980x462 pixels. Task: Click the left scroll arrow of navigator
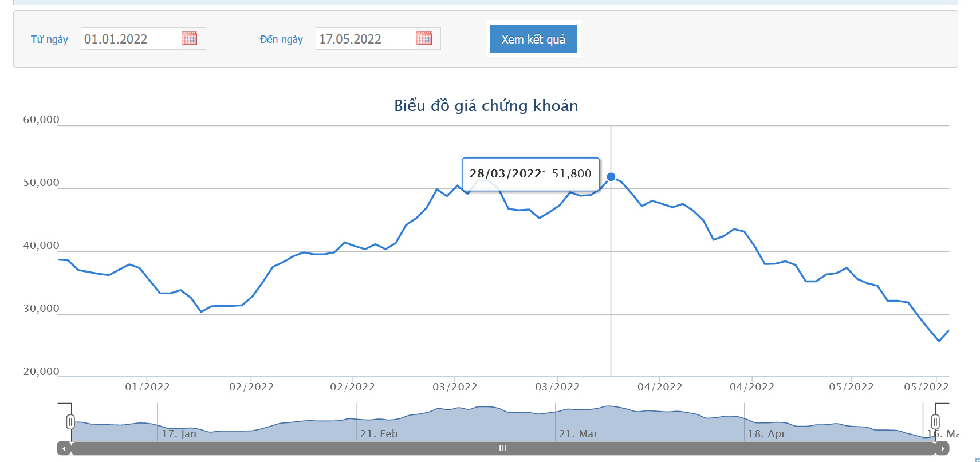tap(64, 448)
